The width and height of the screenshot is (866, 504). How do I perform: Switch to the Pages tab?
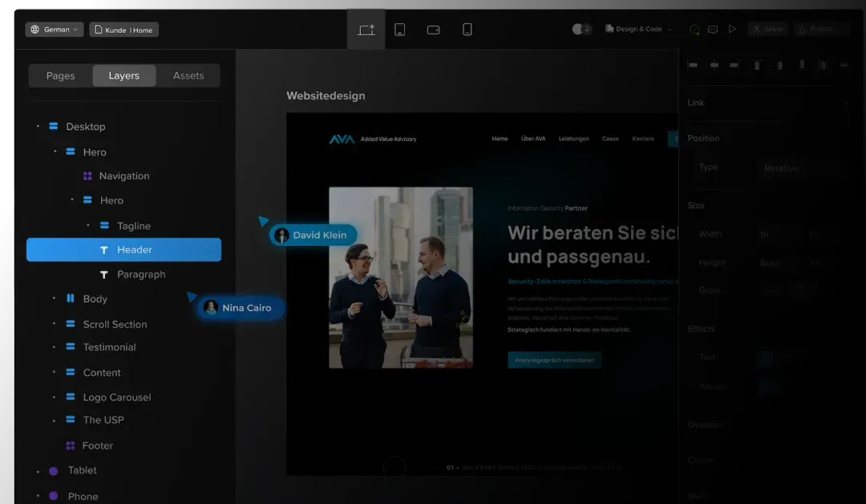pos(61,75)
